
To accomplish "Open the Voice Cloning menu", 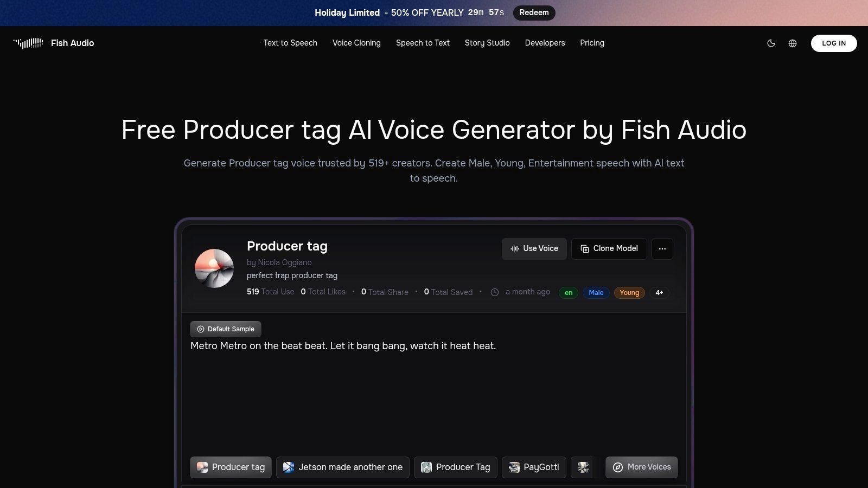I will tap(356, 43).
